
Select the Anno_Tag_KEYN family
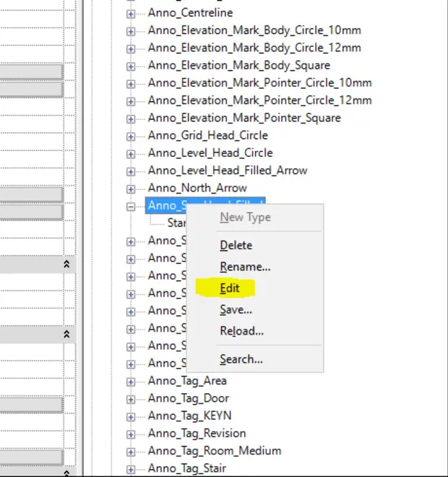coord(189,416)
